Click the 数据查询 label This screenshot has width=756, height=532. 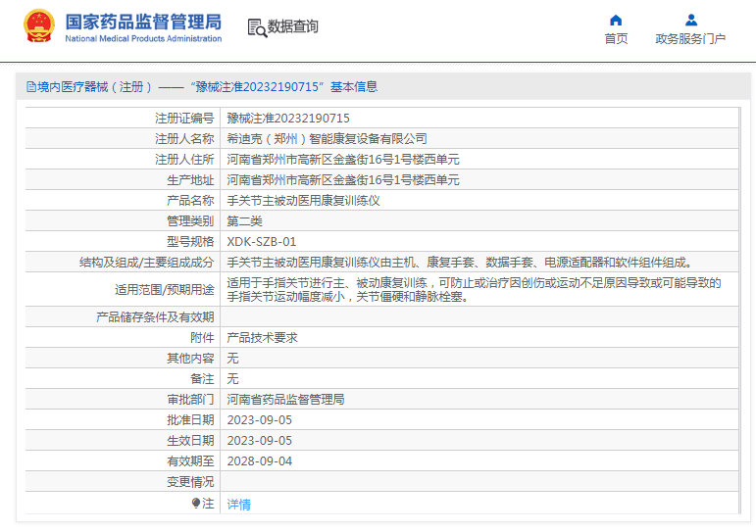(x=292, y=26)
